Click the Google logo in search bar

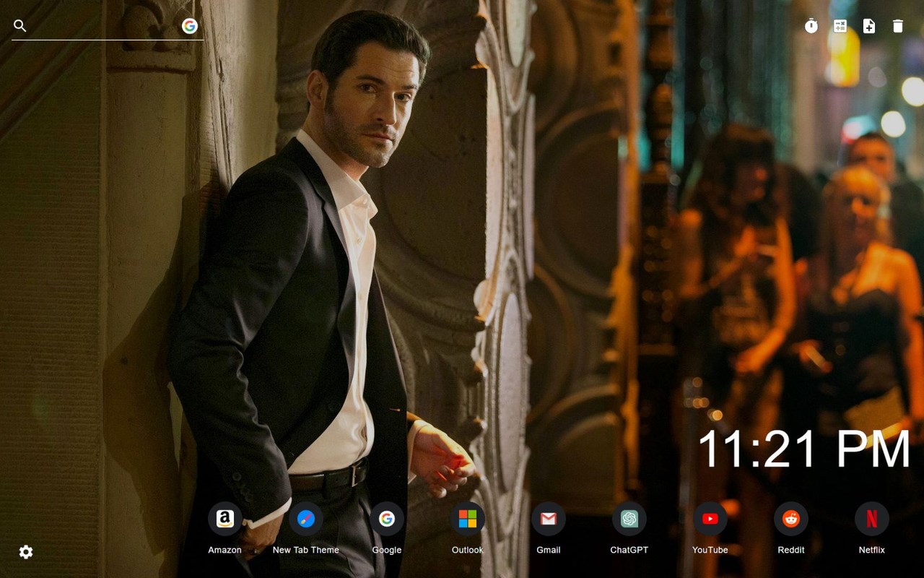pos(190,26)
